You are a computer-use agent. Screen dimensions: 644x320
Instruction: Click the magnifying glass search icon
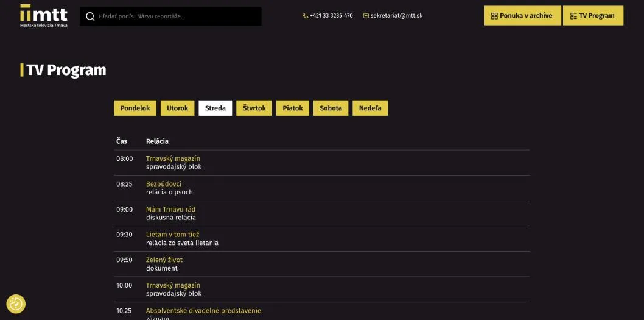coord(90,16)
